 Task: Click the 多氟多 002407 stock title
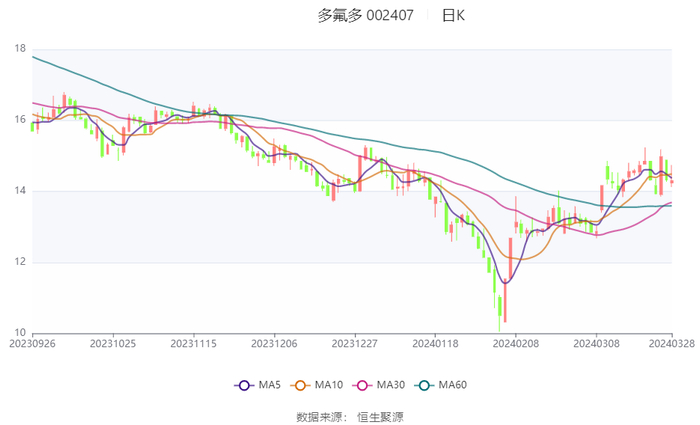[x=362, y=16]
